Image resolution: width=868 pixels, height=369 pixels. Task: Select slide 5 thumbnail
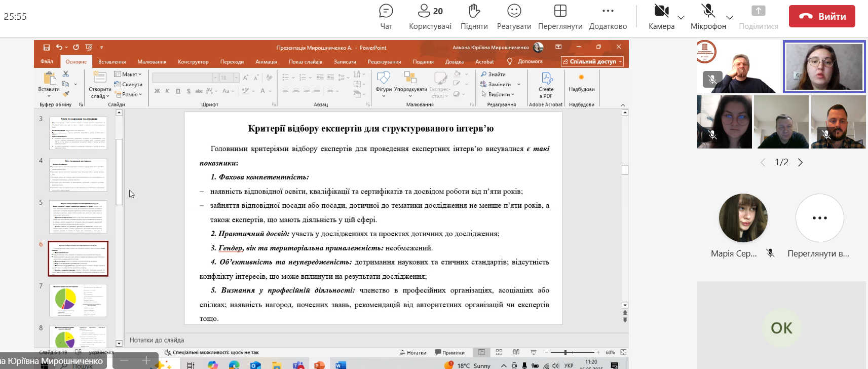(78, 216)
